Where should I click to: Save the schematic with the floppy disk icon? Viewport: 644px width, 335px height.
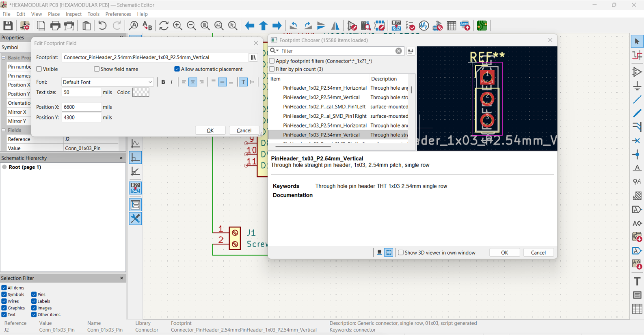click(8, 26)
